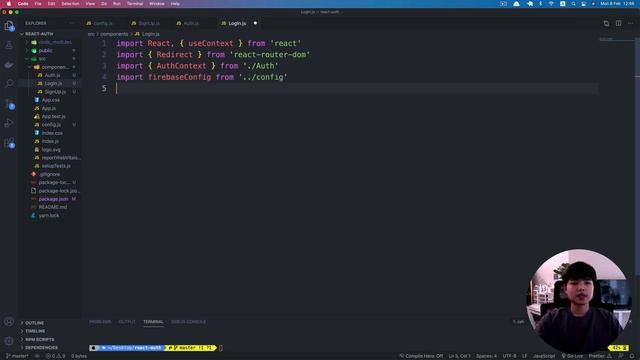This screenshot has width=640, height=360.
Task: Open logo.svg in the file tree
Action: coord(51,149)
